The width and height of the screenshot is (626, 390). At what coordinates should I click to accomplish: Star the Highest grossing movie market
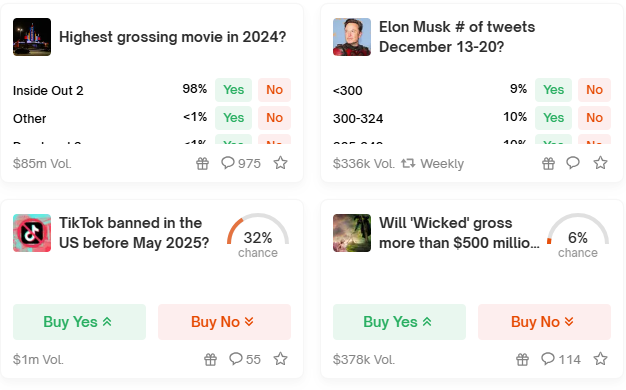pyautogui.click(x=281, y=163)
